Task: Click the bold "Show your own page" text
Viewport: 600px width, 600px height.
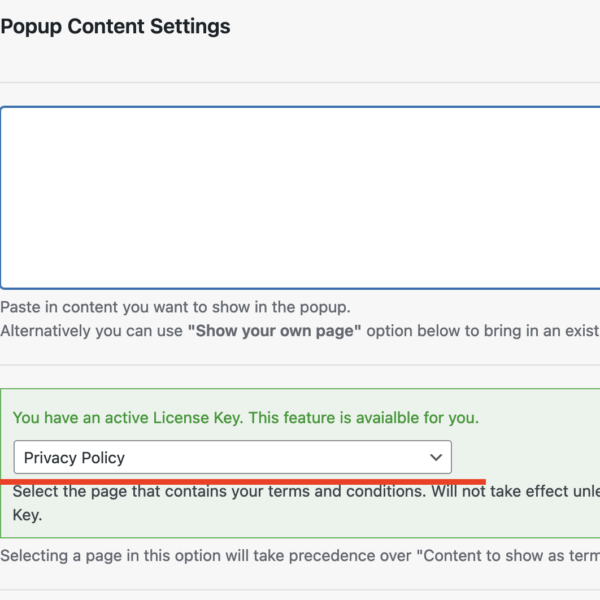Action: pos(274,331)
